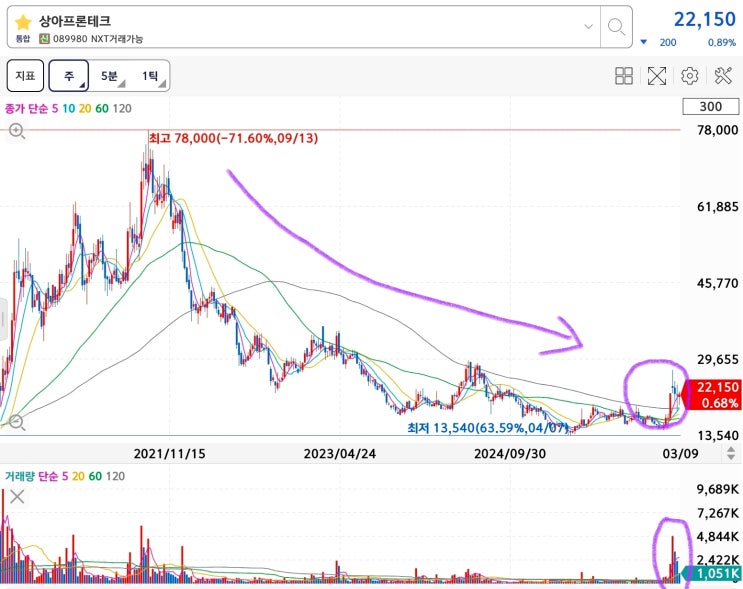
Task: Click the blue down-arrow change indicator
Action: (643, 42)
